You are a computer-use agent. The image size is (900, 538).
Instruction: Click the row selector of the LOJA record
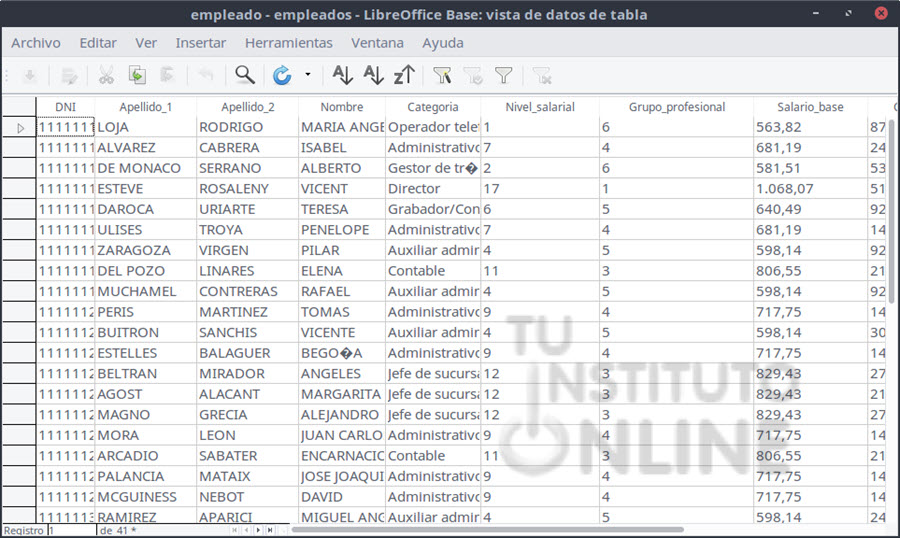pyautogui.click(x=19, y=127)
